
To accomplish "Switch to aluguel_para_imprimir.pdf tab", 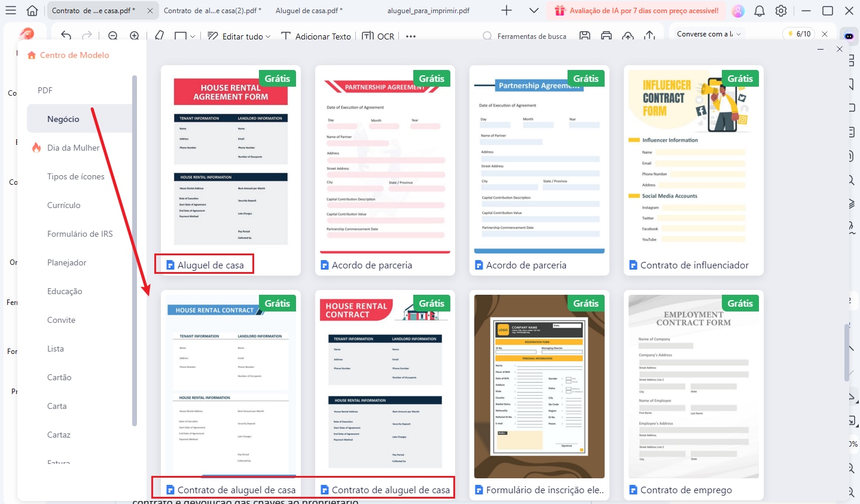I will (428, 11).
